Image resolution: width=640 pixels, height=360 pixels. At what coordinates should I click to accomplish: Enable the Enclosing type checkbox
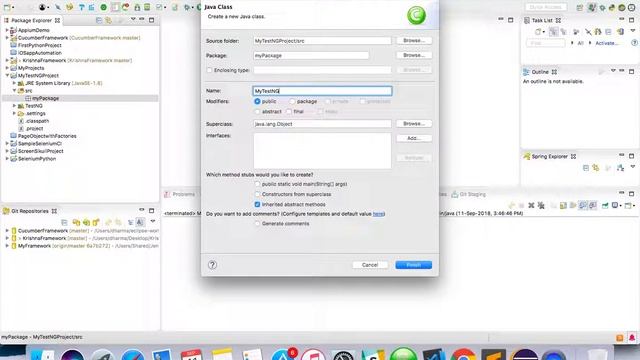209,70
